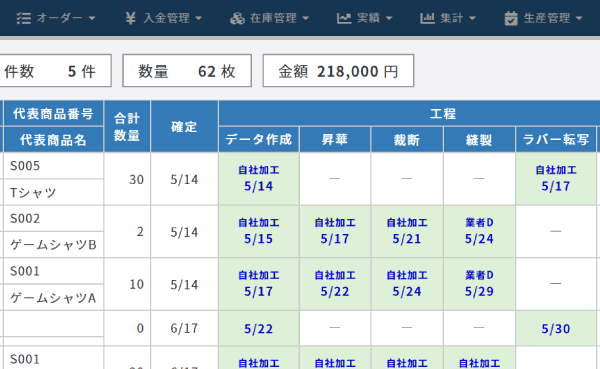Viewport: 600px width, 369px height.
Task: Open 縫製 業者D 5/29 cell
Action: click(479, 284)
